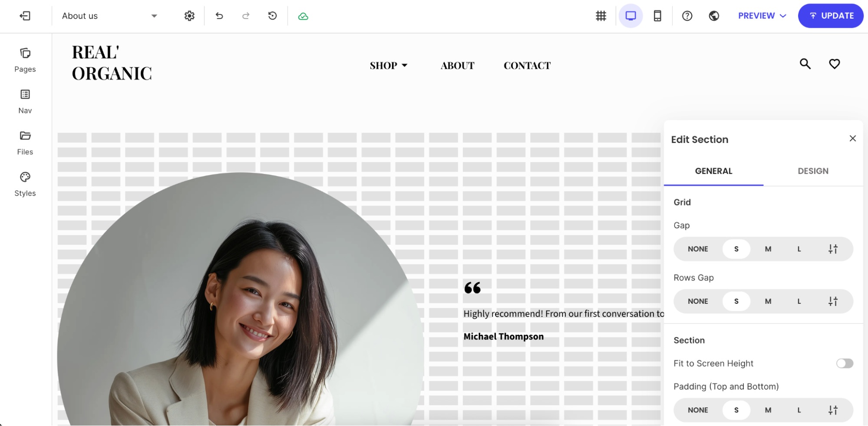This screenshot has width=868, height=426.
Task: Open the help question mark icon
Action: point(687,16)
